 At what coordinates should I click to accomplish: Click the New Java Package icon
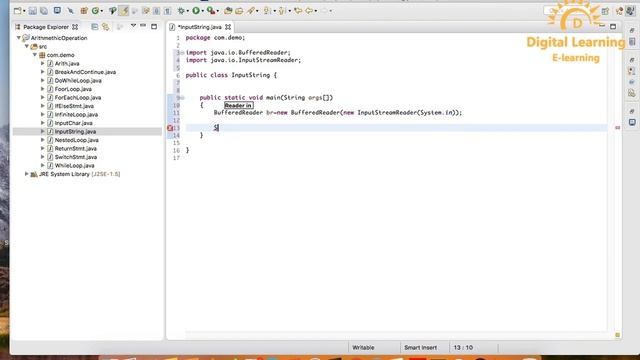click(84, 11)
